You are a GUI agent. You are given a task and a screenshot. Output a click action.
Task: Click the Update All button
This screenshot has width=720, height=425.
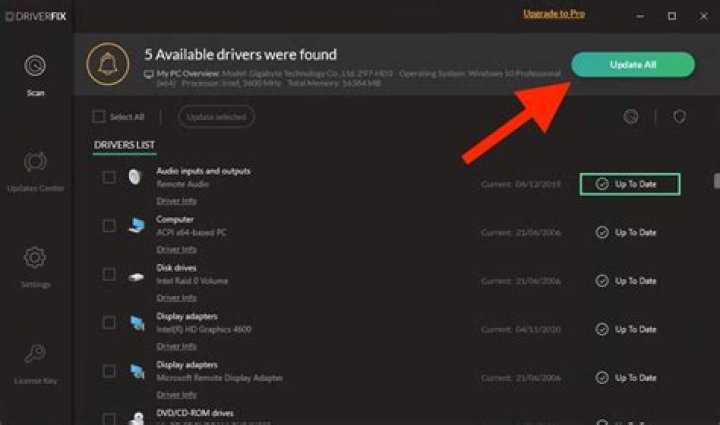point(633,64)
